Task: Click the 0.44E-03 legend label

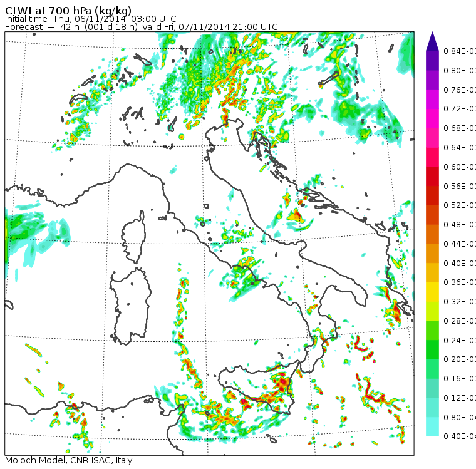Action: pos(460,244)
